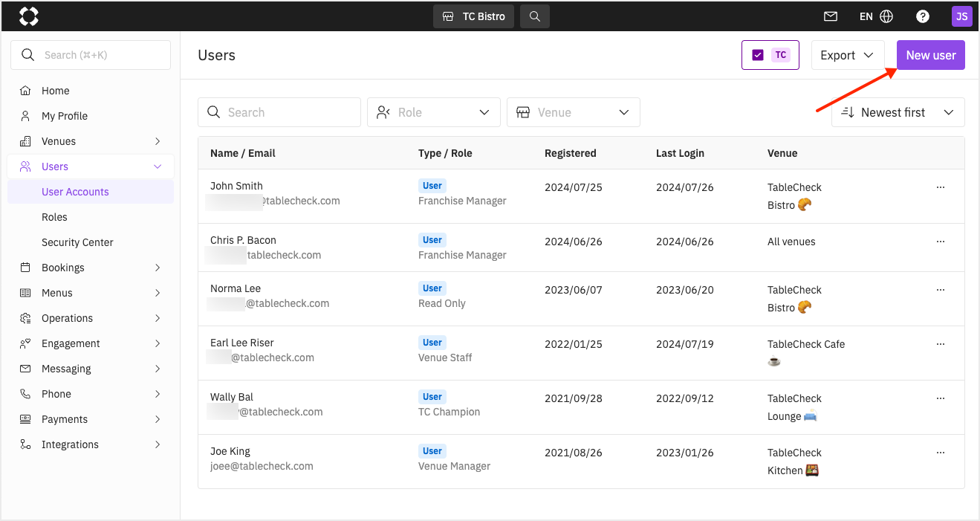Open the more options for John Smith
The height and width of the screenshot is (521, 980).
(941, 187)
